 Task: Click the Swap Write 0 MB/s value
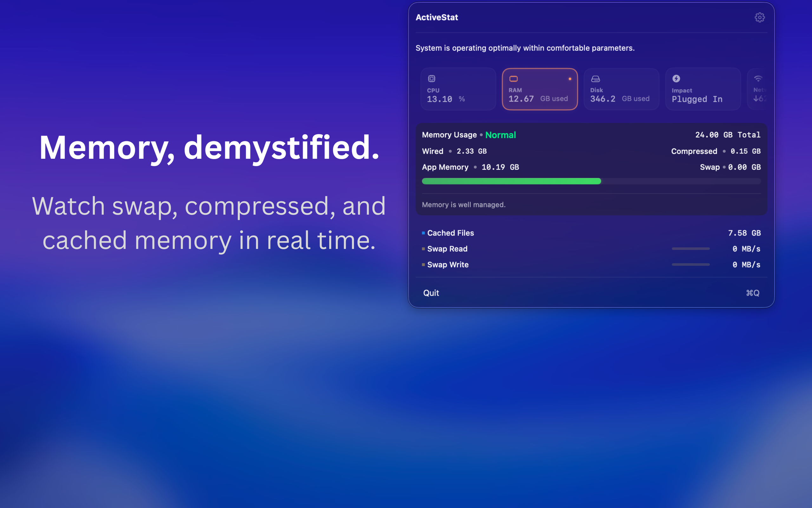(746, 264)
